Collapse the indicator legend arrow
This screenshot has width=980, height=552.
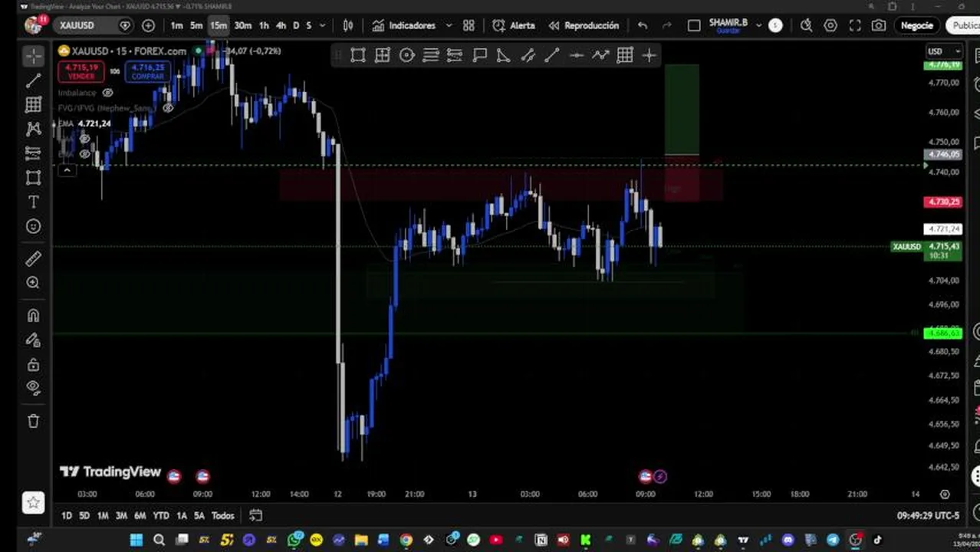point(67,169)
